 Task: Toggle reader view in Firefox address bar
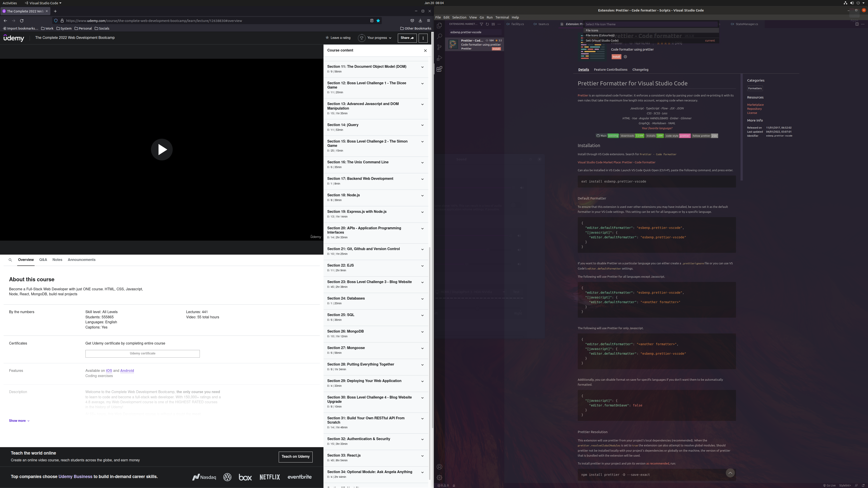(x=372, y=21)
